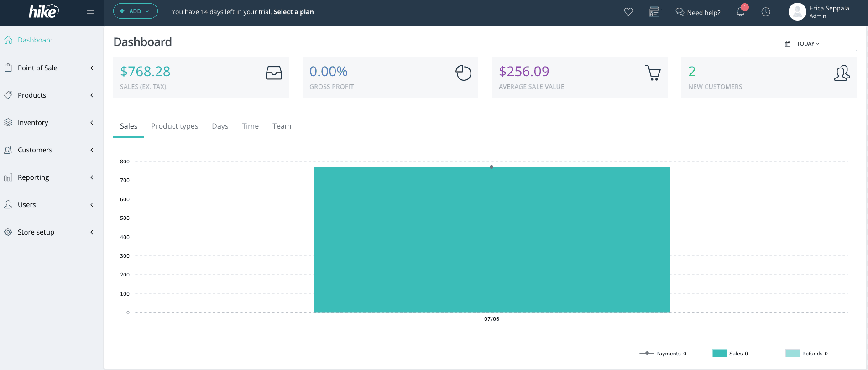868x370 pixels.
Task: Click the $256.09 average sale value
Action: (x=524, y=71)
